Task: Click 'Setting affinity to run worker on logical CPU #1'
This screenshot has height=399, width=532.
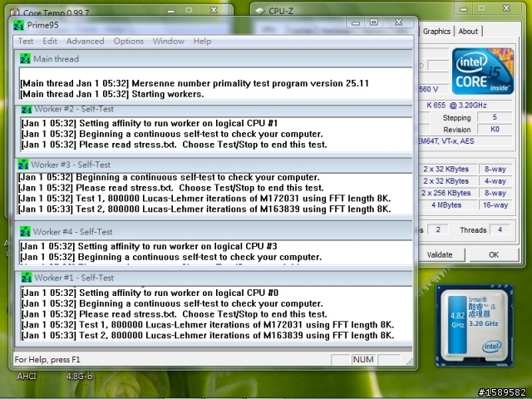Action: (x=150, y=123)
